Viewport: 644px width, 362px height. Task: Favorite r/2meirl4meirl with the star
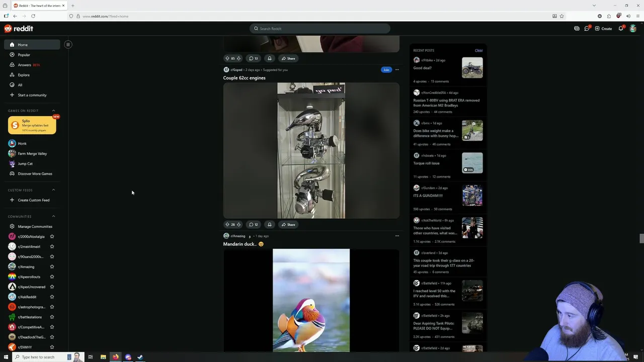52,246
